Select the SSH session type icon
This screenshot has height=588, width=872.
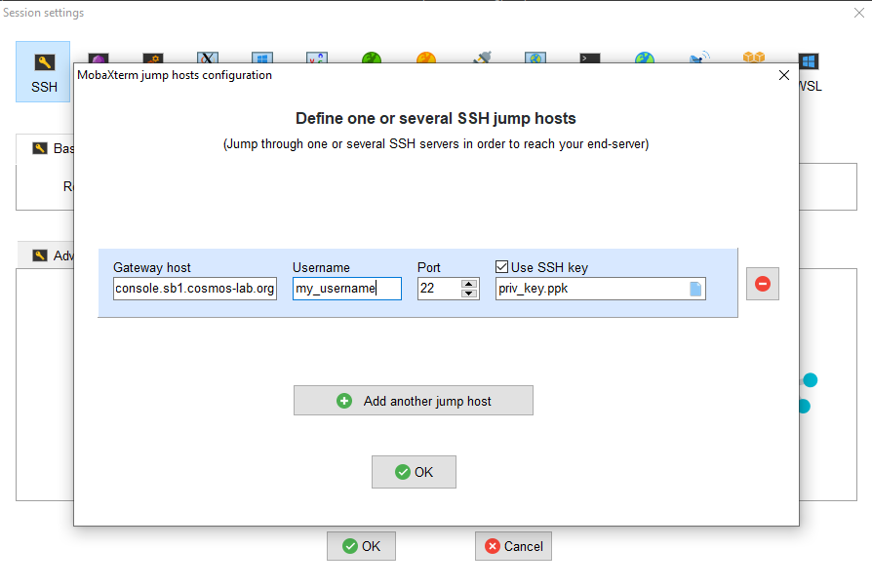[43, 71]
